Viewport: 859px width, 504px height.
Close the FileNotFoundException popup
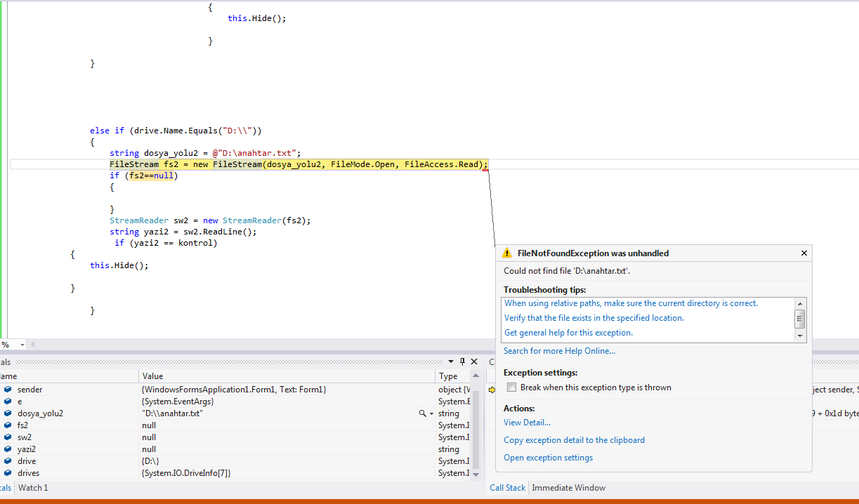pos(804,253)
